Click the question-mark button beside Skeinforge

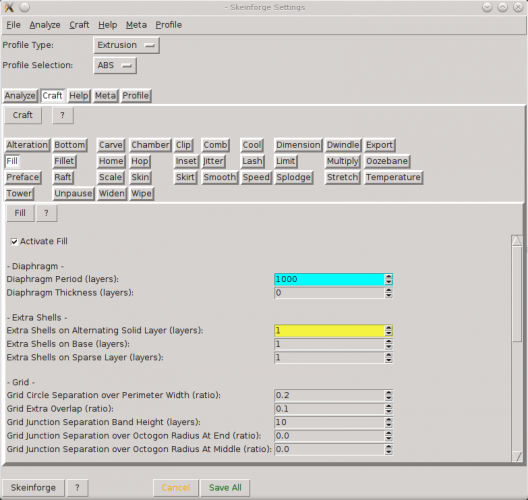(77, 488)
